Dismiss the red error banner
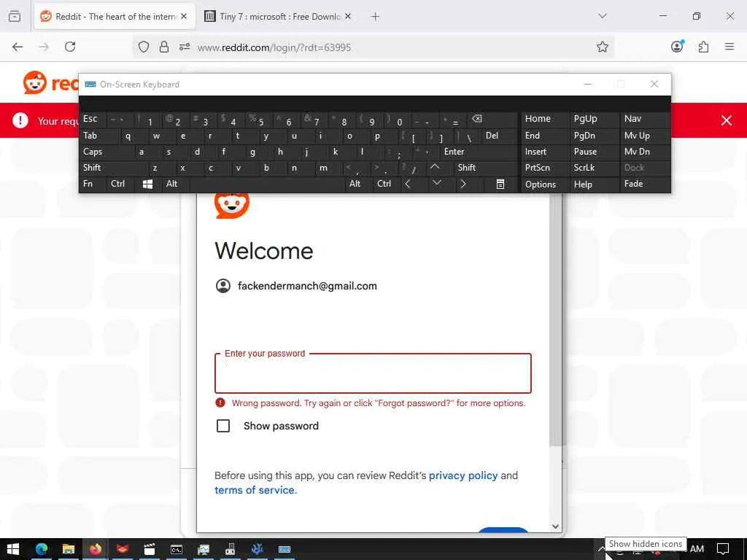This screenshot has height=560, width=747. click(x=726, y=120)
